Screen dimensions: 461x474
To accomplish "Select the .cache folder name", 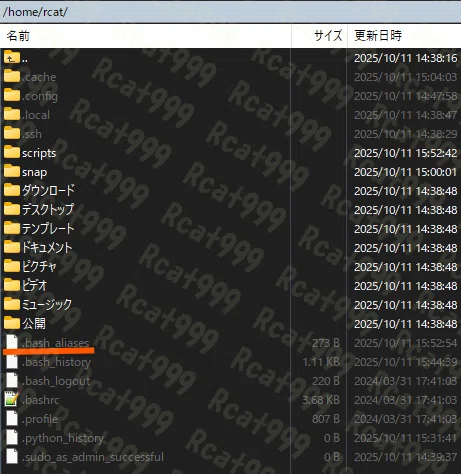I will (39, 77).
